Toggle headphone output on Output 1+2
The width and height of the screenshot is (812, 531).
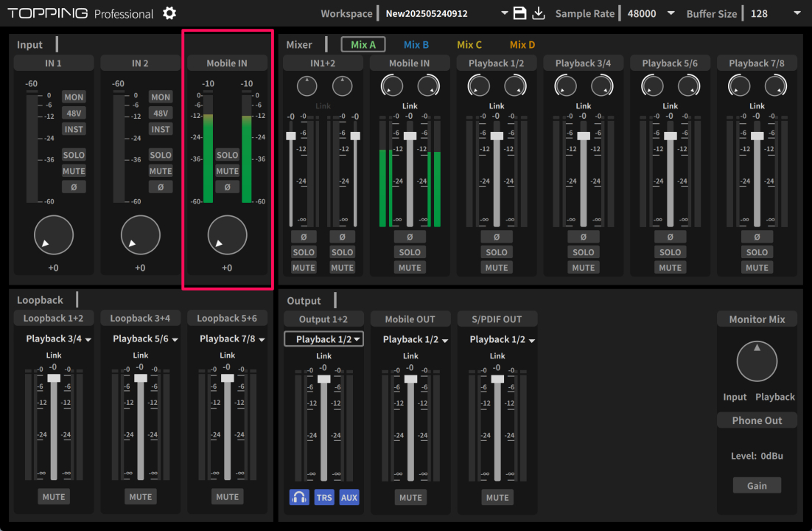[299, 497]
